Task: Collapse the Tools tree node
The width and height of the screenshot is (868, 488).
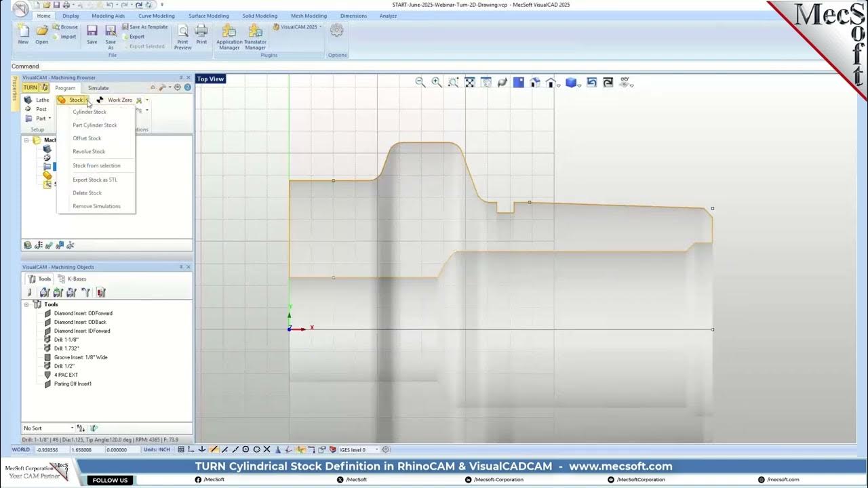Action: tap(26, 305)
